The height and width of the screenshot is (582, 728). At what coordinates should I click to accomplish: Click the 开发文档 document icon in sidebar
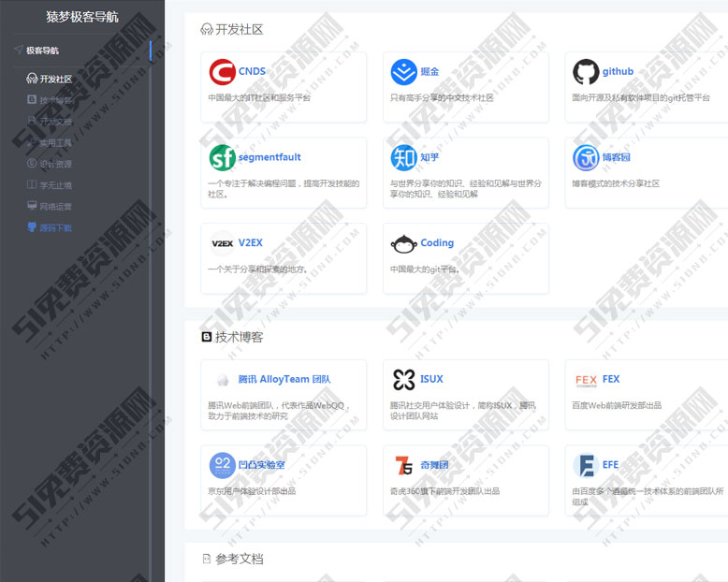(x=32, y=121)
